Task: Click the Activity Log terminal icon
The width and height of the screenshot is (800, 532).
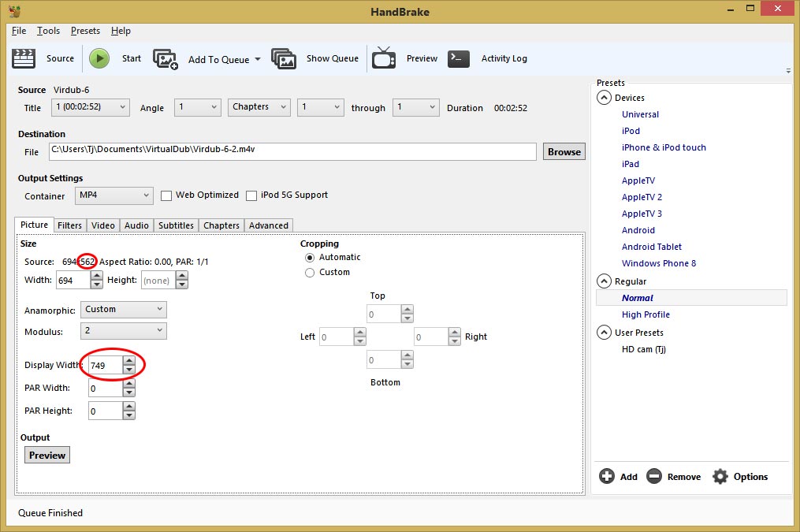Action: 458,58
